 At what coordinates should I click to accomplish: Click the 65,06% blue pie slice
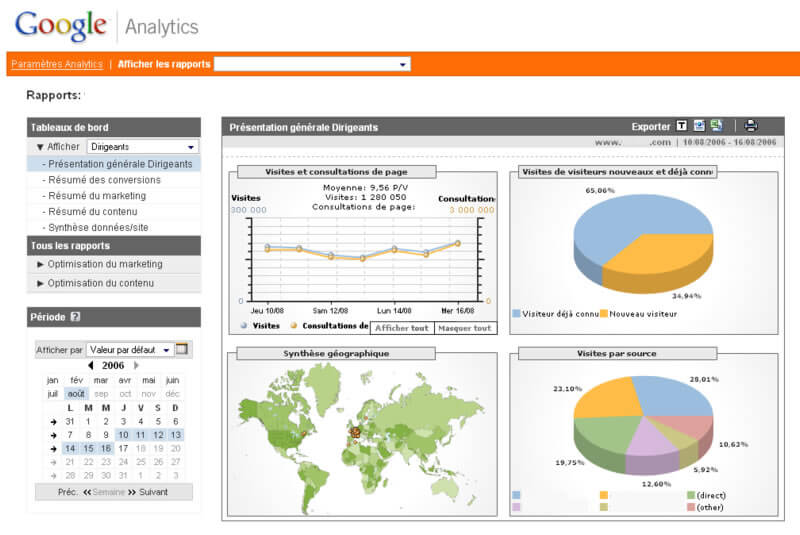[620, 224]
